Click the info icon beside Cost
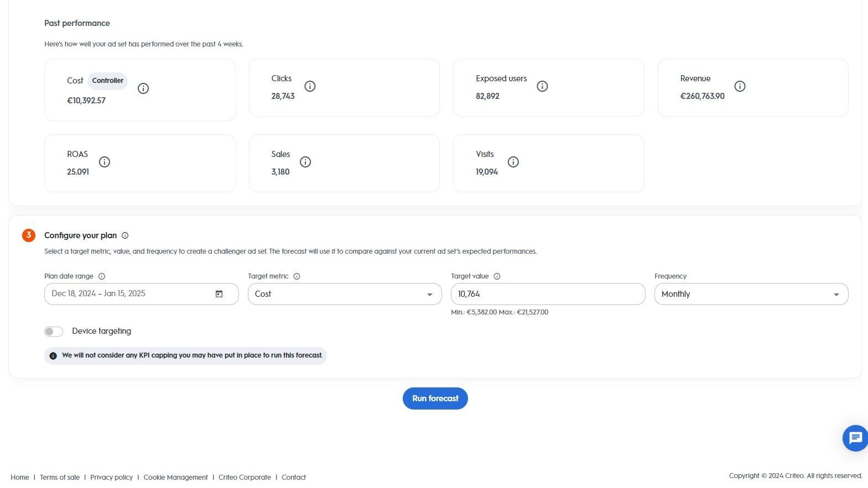868x488 pixels. coord(143,88)
